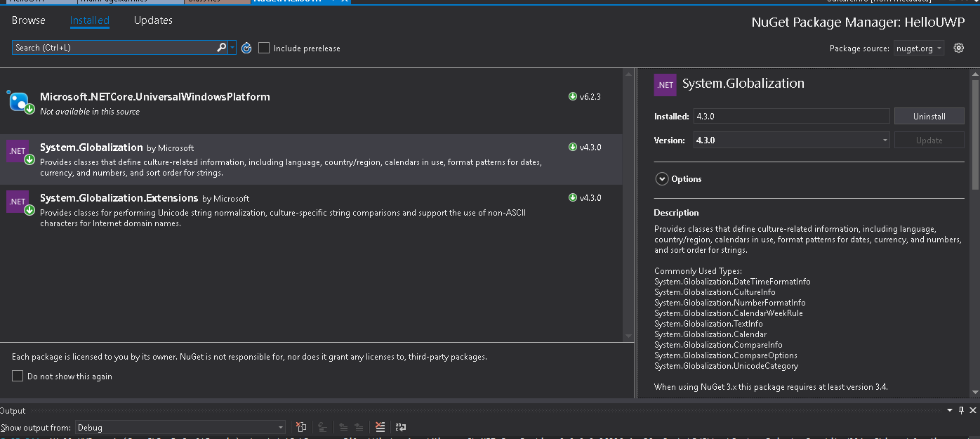Click Go to Previous Message icon
Image resolution: width=980 pixels, height=439 pixels.
click(343, 427)
